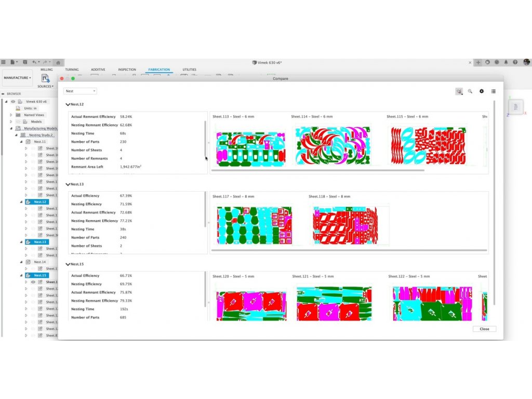The image size is (532, 399).
Task: Open the notifications bell
Action: click(x=506, y=62)
